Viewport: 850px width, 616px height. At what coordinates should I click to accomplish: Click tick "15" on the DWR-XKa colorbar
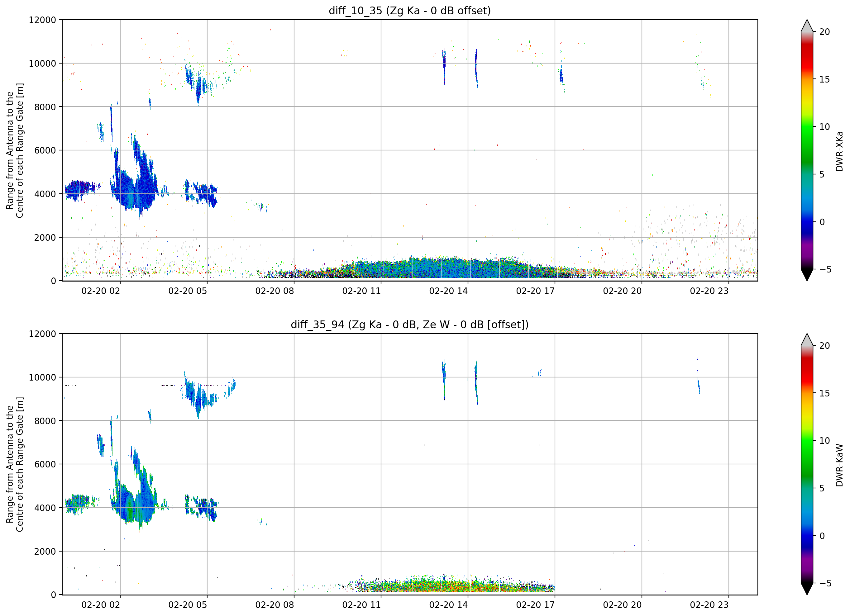pyautogui.click(x=824, y=79)
